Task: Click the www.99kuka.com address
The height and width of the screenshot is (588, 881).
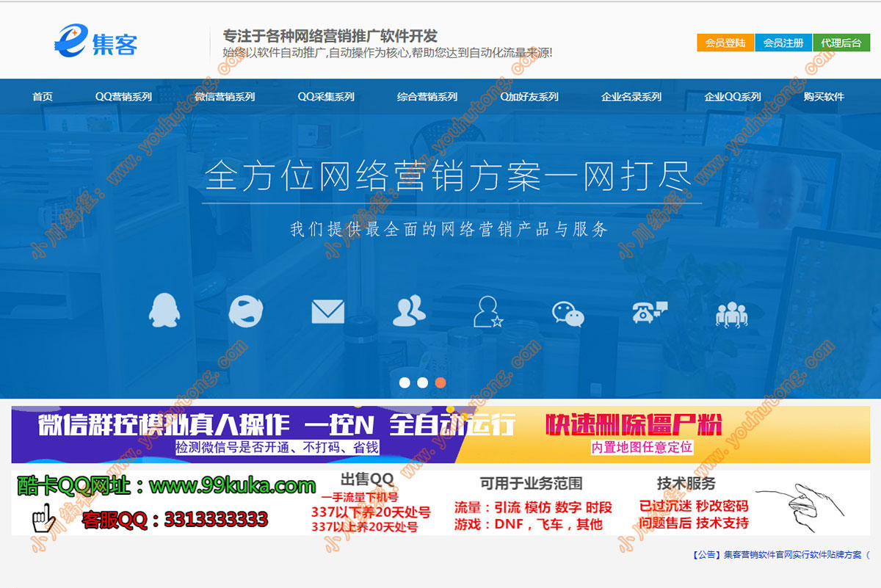Action: pos(232,485)
